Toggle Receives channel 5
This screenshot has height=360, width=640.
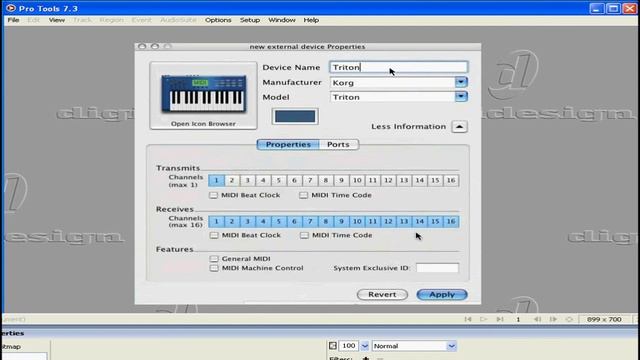279,221
